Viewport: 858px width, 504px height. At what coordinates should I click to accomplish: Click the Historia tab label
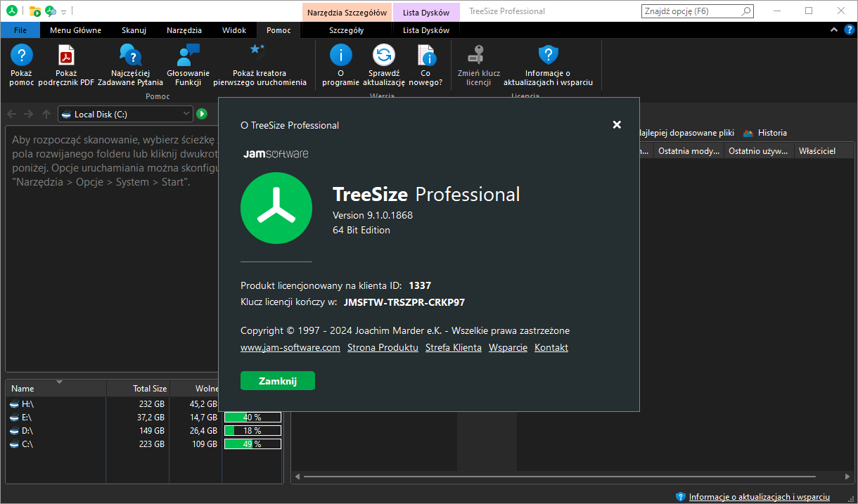(x=772, y=133)
